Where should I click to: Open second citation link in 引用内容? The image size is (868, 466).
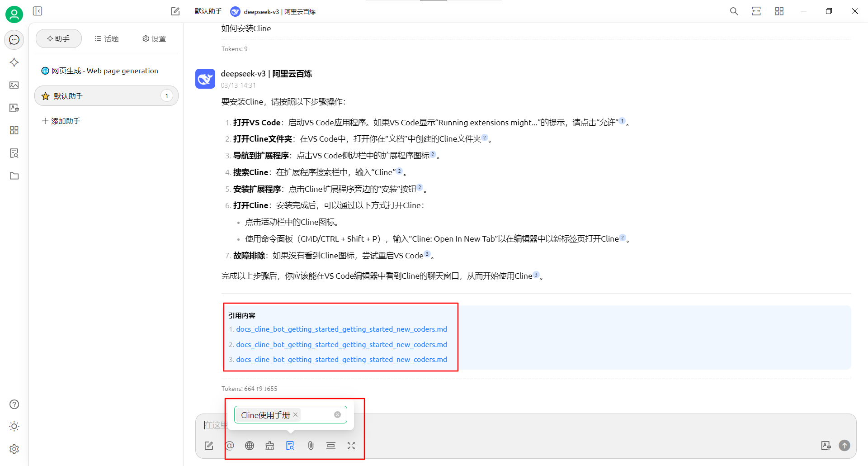pyautogui.click(x=341, y=344)
